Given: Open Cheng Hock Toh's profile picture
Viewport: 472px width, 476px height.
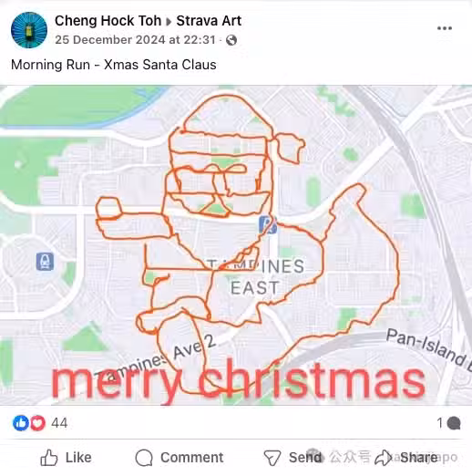Looking at the screenshot, I should pos(29,30).
